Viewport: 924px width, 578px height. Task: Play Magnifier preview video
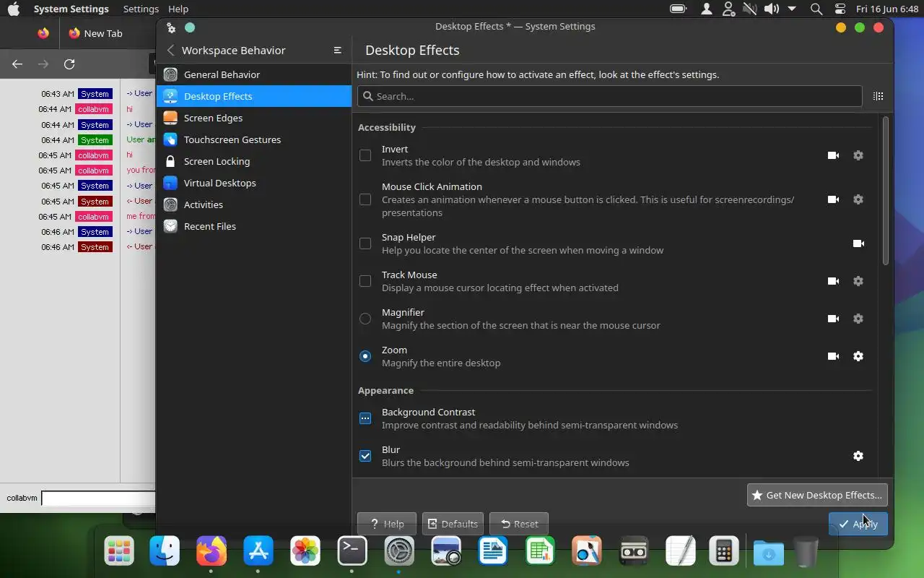point(833,319)
